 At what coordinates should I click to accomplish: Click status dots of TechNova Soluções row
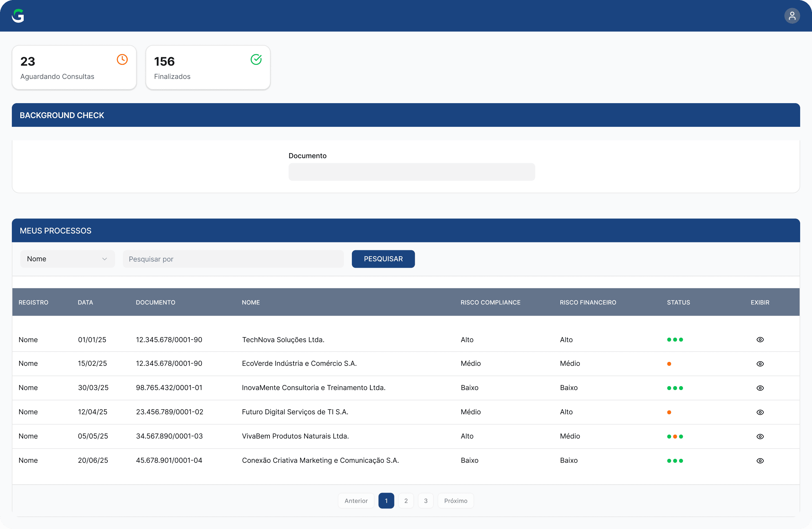(x=675, y=340)
